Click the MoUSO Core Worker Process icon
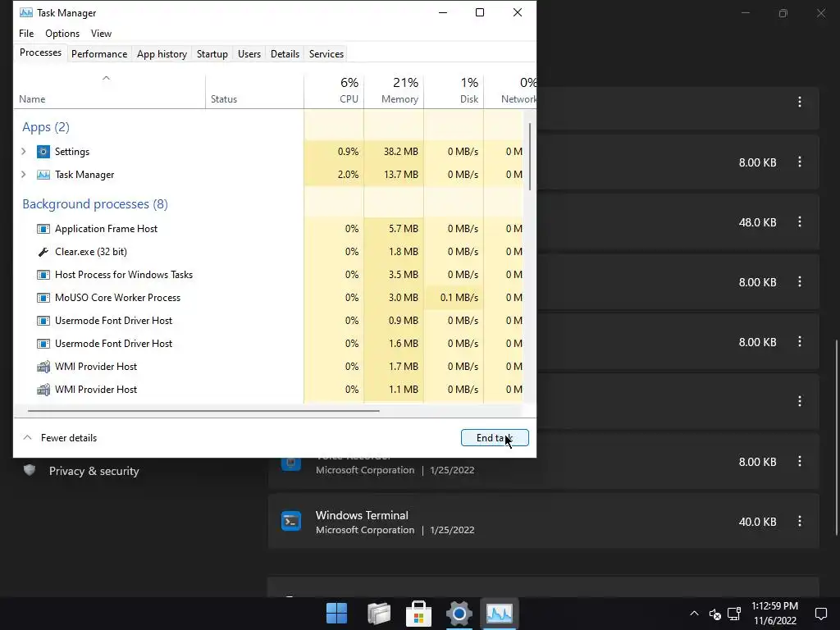 43,298
